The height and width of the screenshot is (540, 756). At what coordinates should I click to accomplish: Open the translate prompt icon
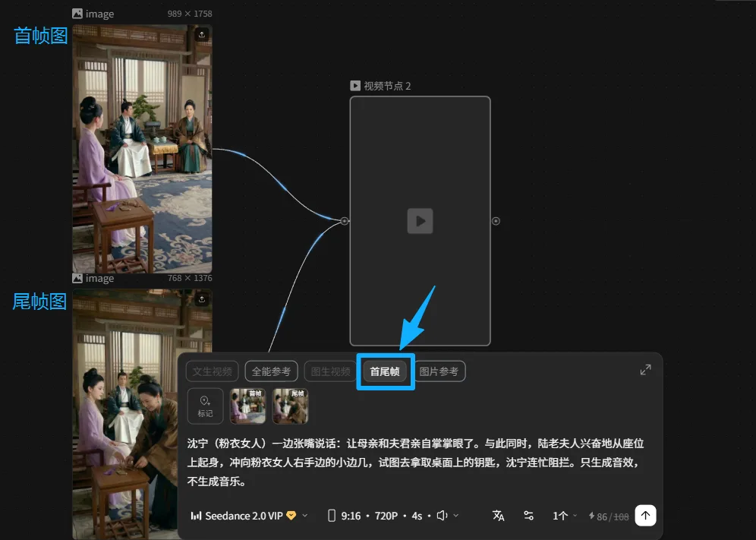point(498,516)
